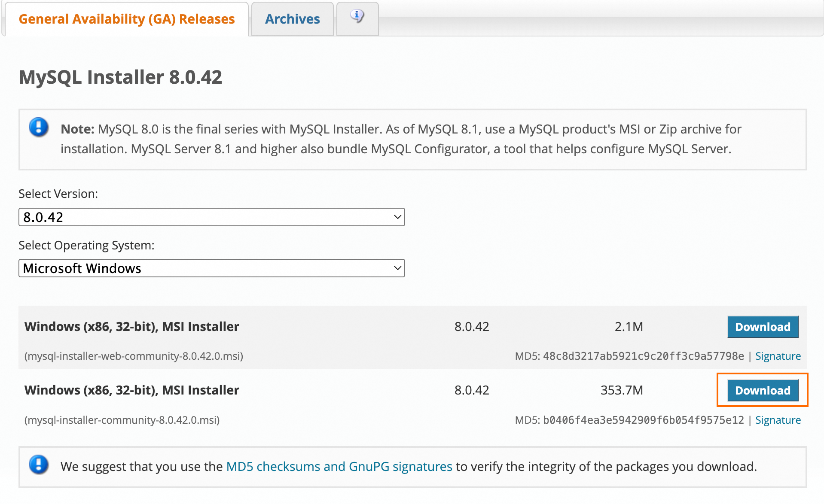Click the bold Note: label in the notice
This screenshot has width=824, height=504.
point(77,129)
